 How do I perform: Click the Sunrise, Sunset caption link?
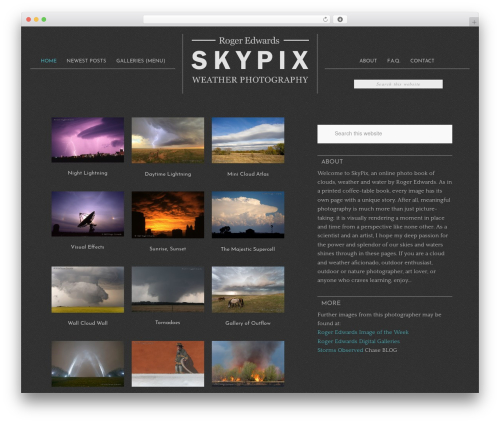pos(168,249)
